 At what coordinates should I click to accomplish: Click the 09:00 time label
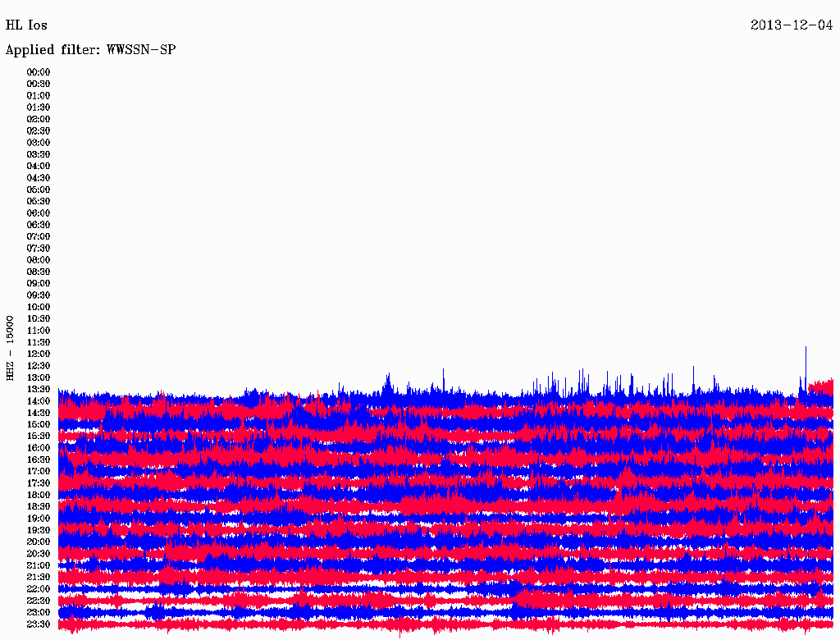pos(39,284)
